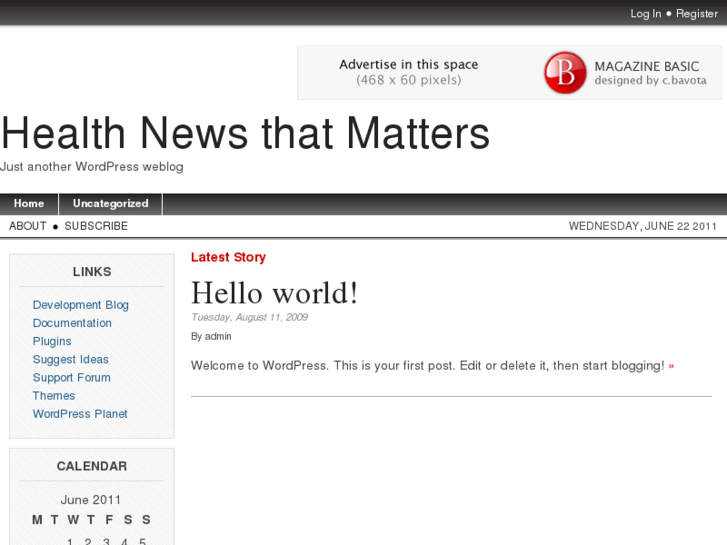Open the Themes sidebar link
This screenshot has width=727, height=545.
pos(54,395)
